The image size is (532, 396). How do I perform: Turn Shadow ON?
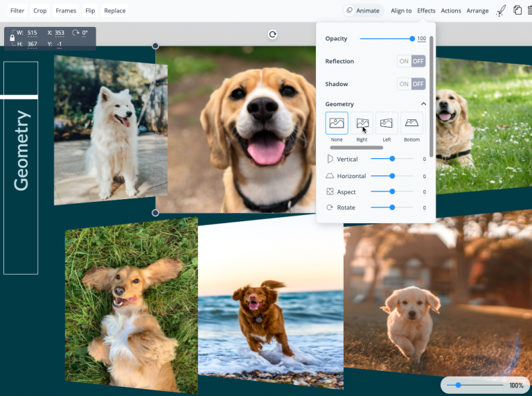point(404,84)
